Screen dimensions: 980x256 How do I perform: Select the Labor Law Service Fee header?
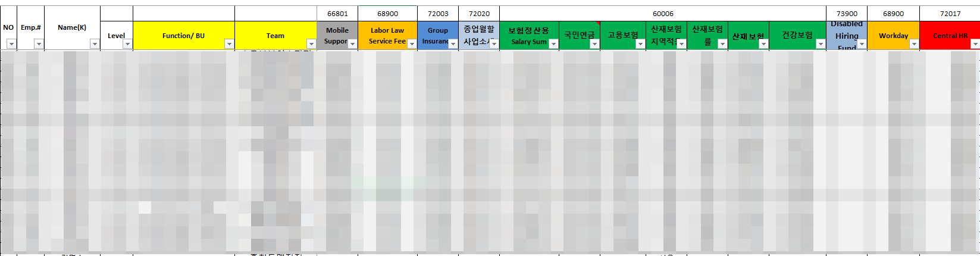coord(387,36)
